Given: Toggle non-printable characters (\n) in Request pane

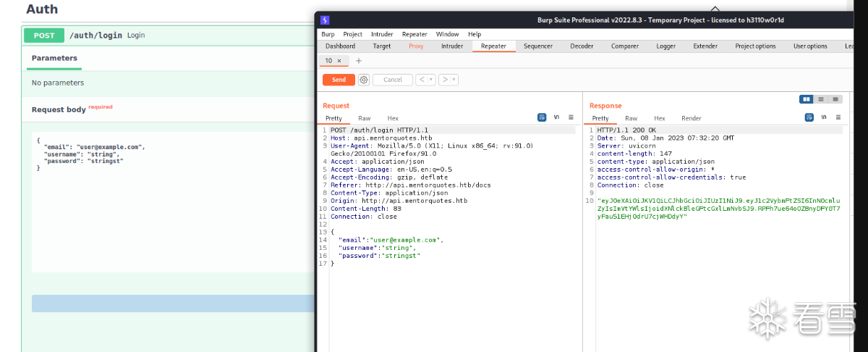Looking at the screenshot, I should [556, 117].
